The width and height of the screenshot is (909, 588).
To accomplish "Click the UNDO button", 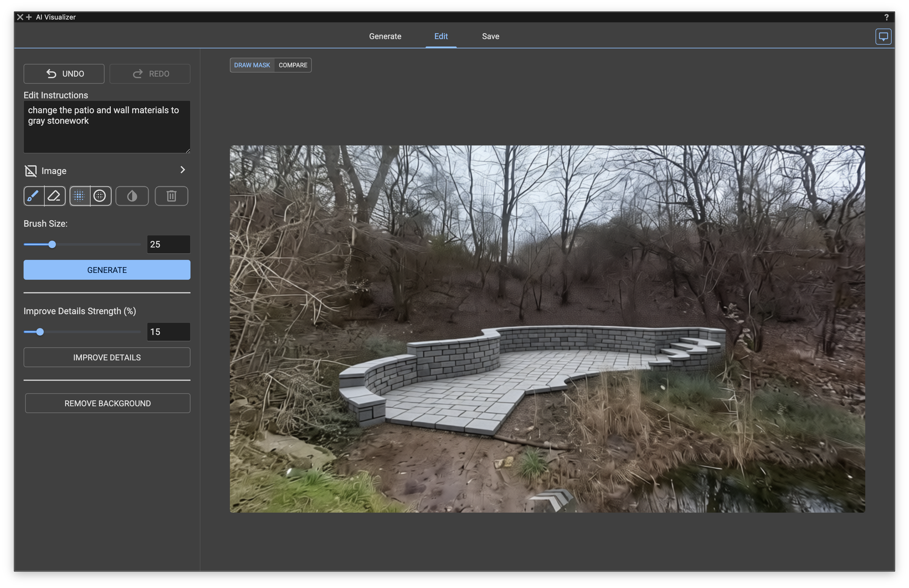I will [x=64, y=74].
